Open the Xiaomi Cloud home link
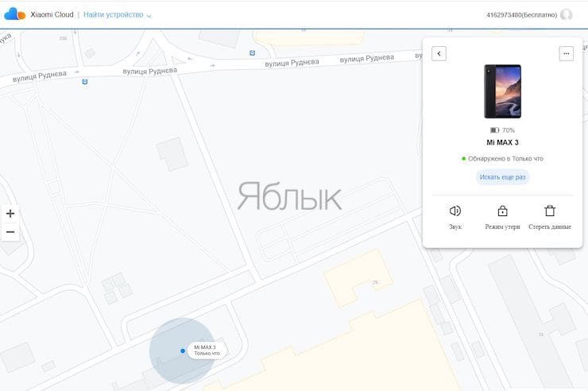This screenshot has height=391, width=588. coord(52,14)
